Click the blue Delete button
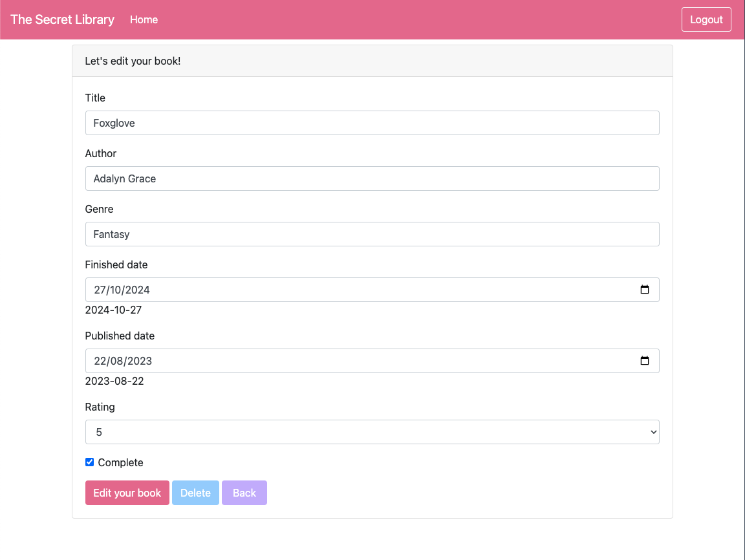Viewport: 745px width, 560px height. tap(195, 493)
